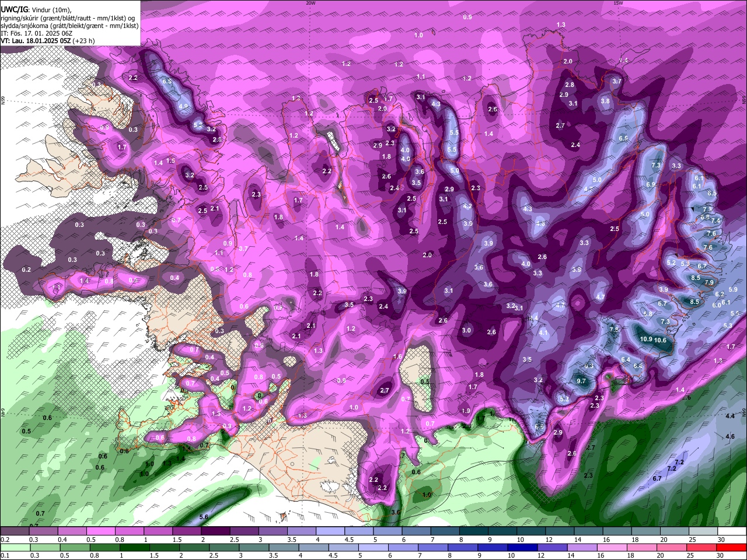Viewport: 747px width, 560px height.
Task: Pick the bright pink 0.5 swatch in snow legend
Action: [100, 531]
